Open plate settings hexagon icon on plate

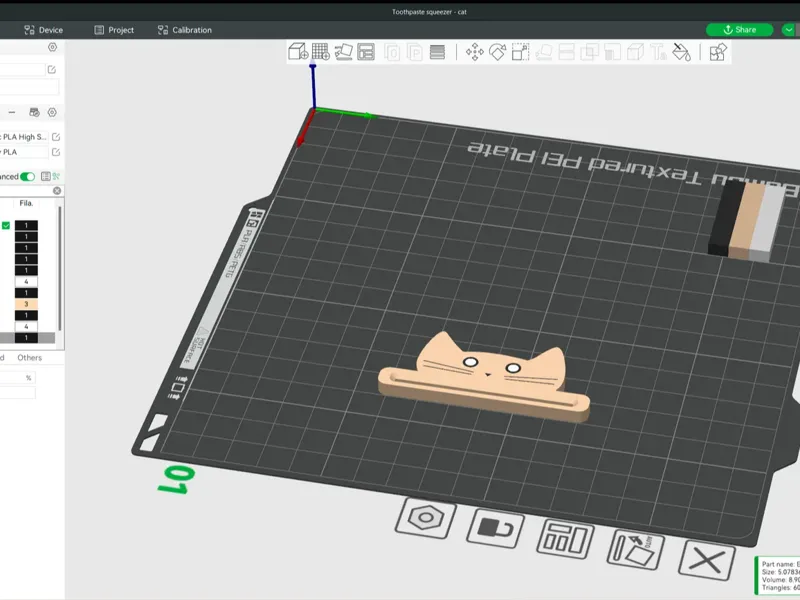tap(426, 518)
